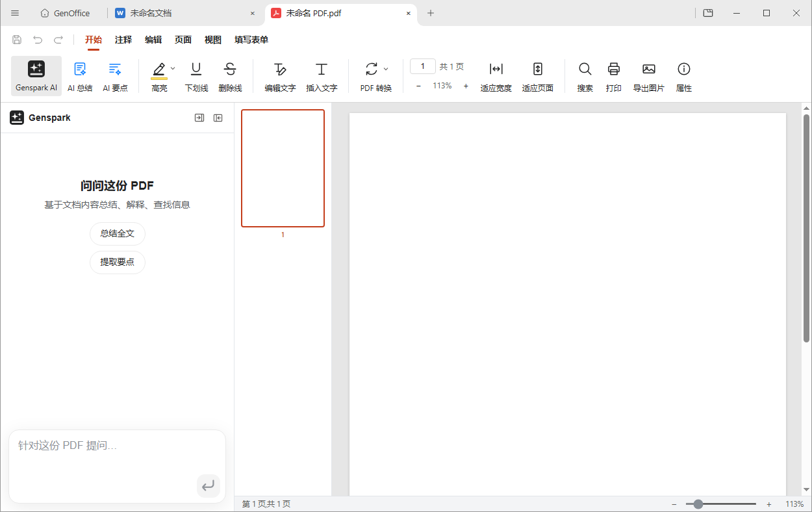Zoom out with toolbar minus button
The image size is (812, 512).
tap(418, 86)
